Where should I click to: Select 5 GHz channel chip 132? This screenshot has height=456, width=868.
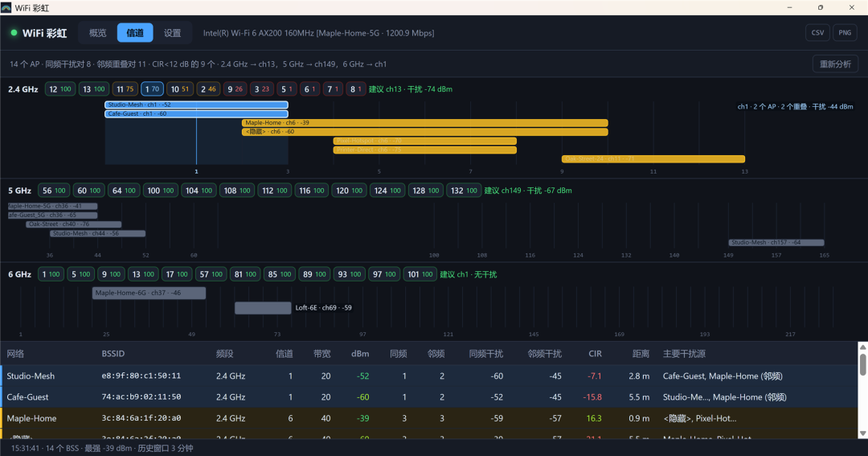click(464, 191)
